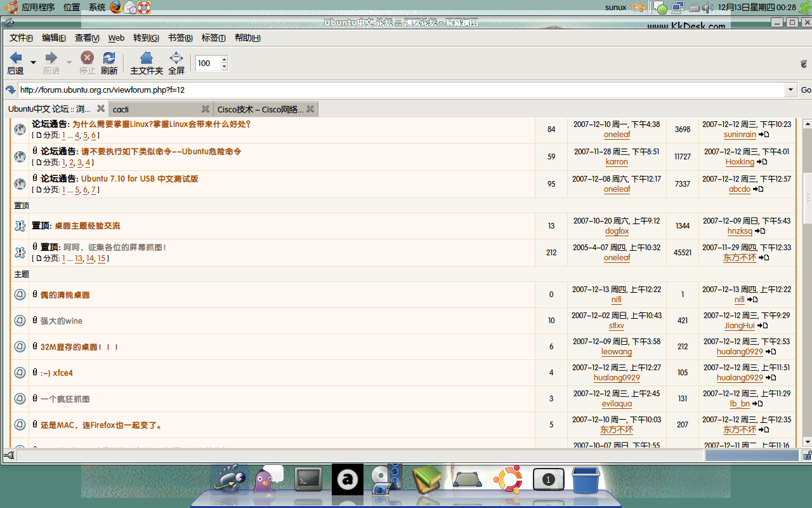The image size is (812, 508).
Task: Open the mail icon in the top panel
Action: [x=130, y=7]
